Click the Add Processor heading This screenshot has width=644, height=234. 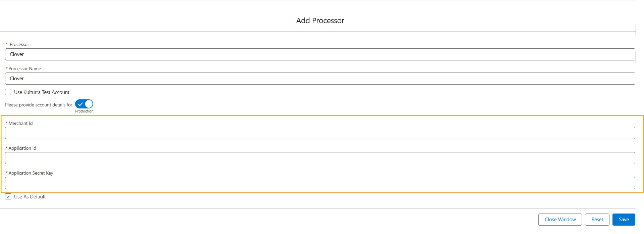tap(320, 20)
